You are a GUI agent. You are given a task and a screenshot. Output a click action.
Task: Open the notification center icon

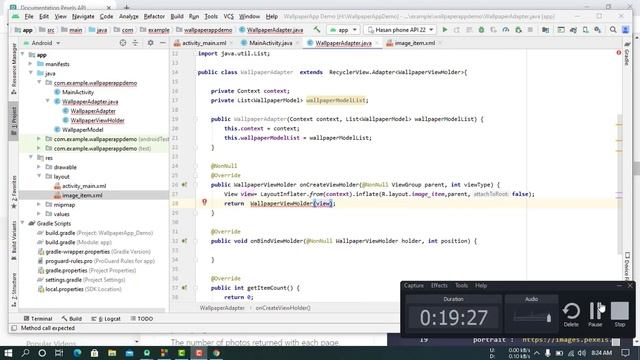pos(625,353)
